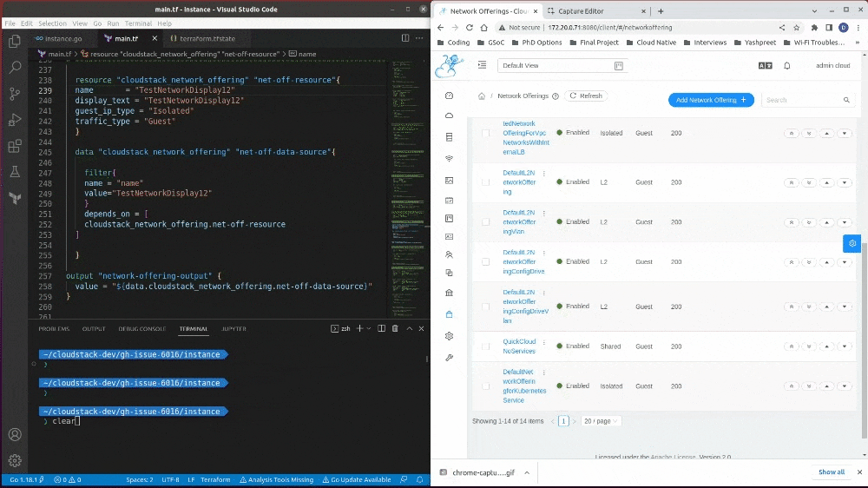Bookmark this page with star icon
The image size is (868, 488).
coord(797,27)
